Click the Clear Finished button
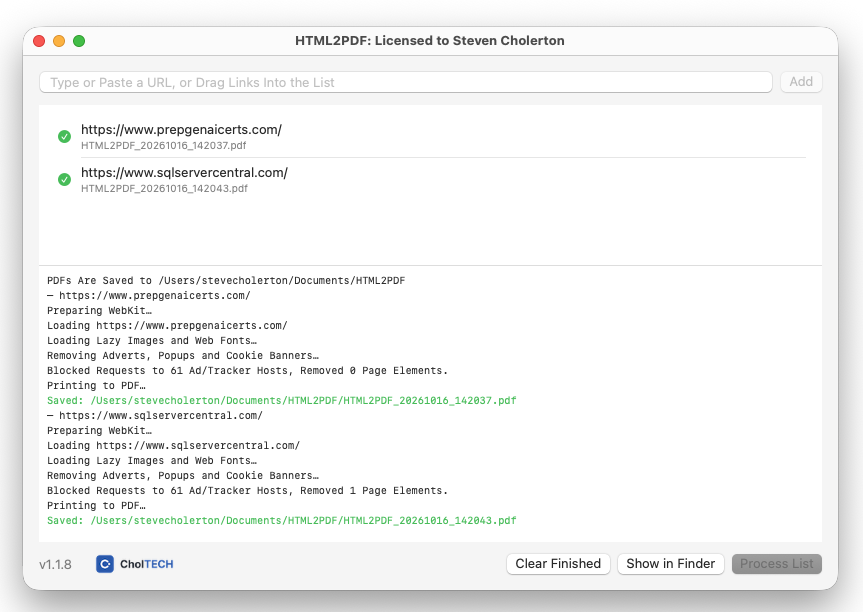Screen dimensions: 863x612 558,564
